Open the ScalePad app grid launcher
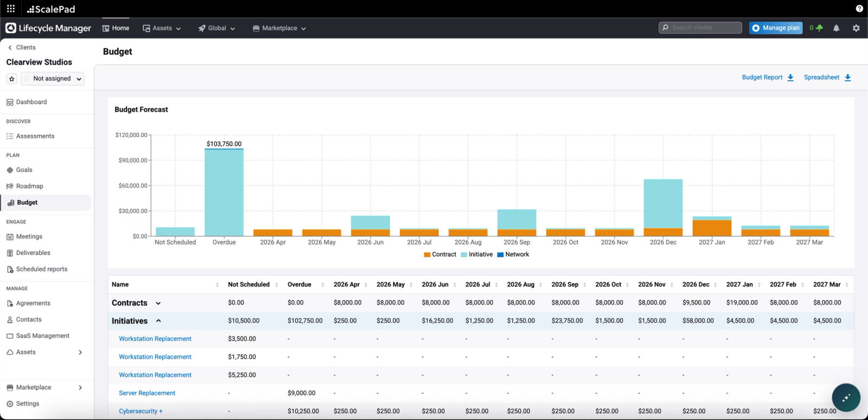868x420 pixels. [x=11, y=9]
